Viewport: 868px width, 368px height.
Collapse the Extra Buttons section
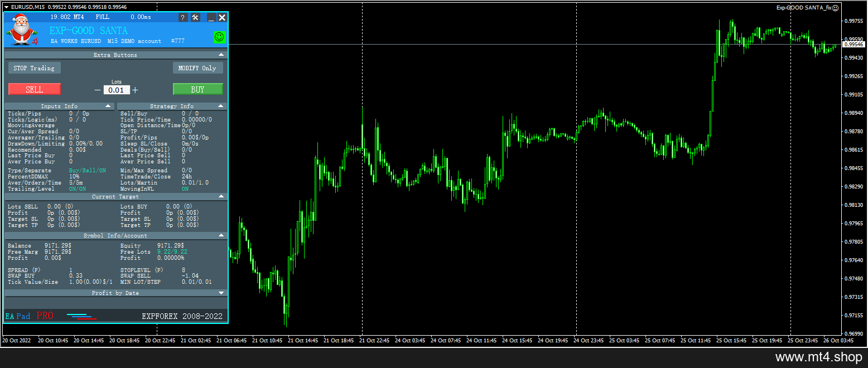[x=221, y=55]
